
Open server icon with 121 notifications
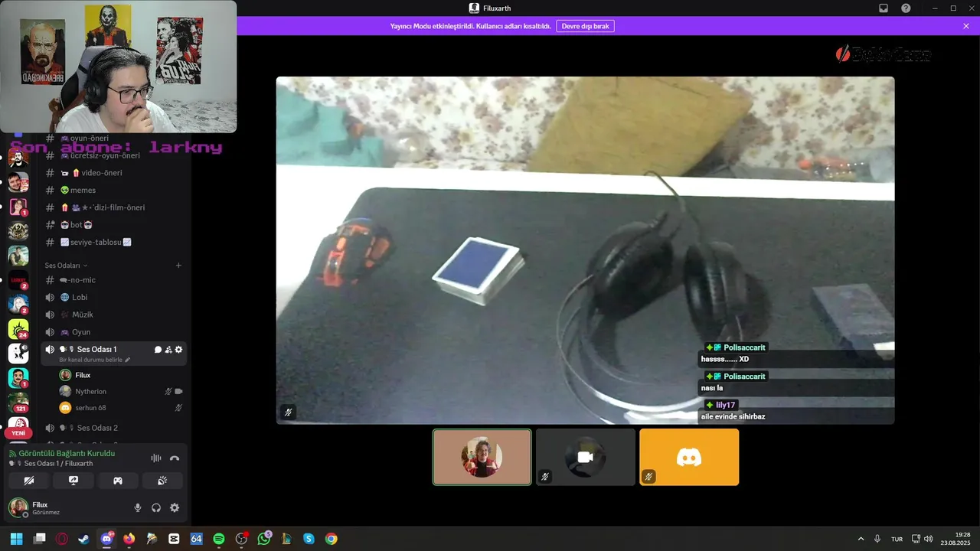18,403
